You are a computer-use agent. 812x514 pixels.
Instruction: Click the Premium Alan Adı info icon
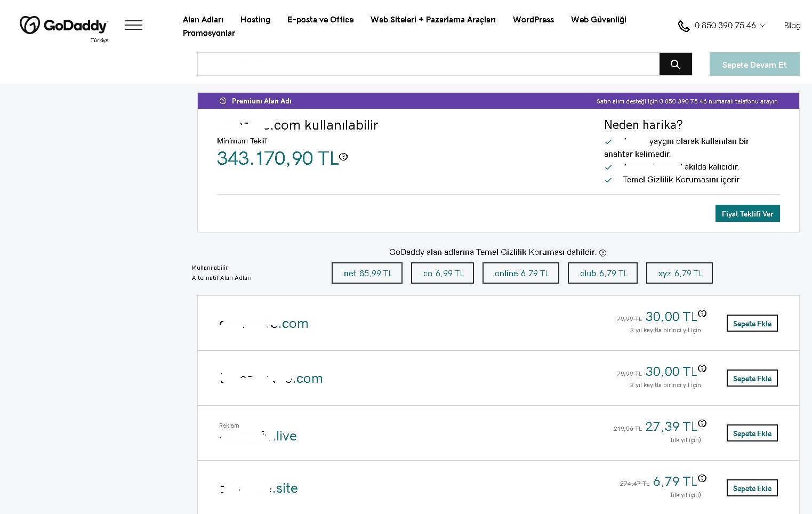(223, 101)
